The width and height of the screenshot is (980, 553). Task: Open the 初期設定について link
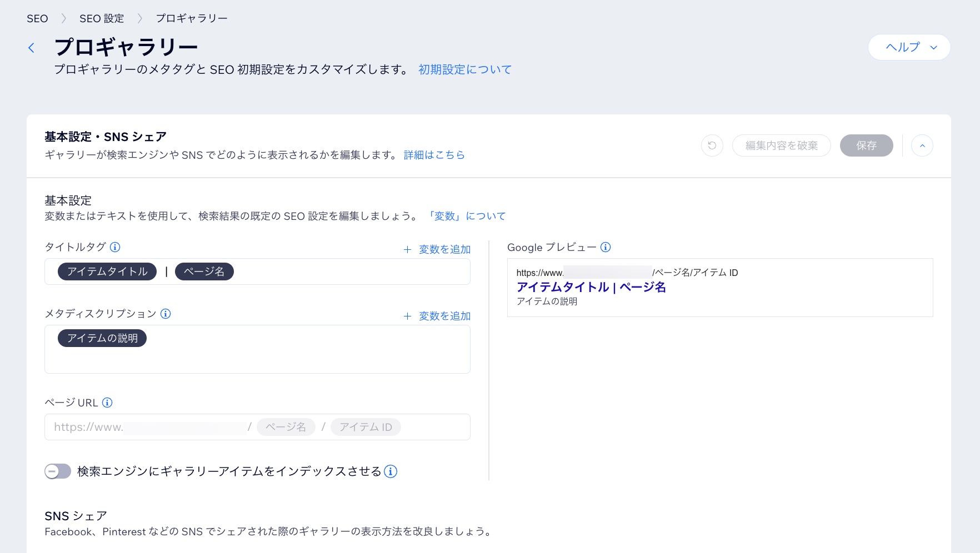pos(464,69)
